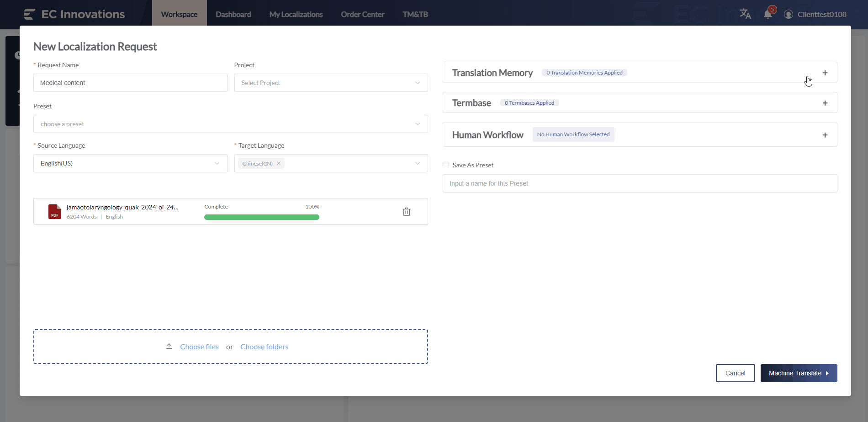Open the Select Project dropdown

(x=331, y=83)
